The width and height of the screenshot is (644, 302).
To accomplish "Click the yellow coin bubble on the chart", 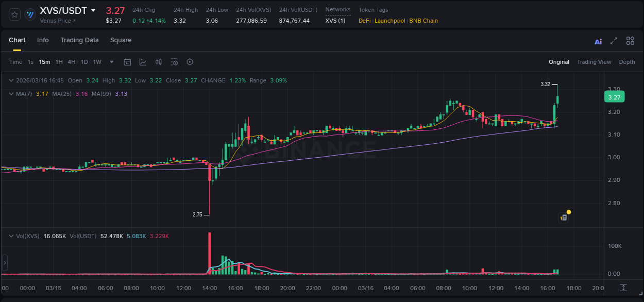I will pyautogui.click(x=568, y=212).
